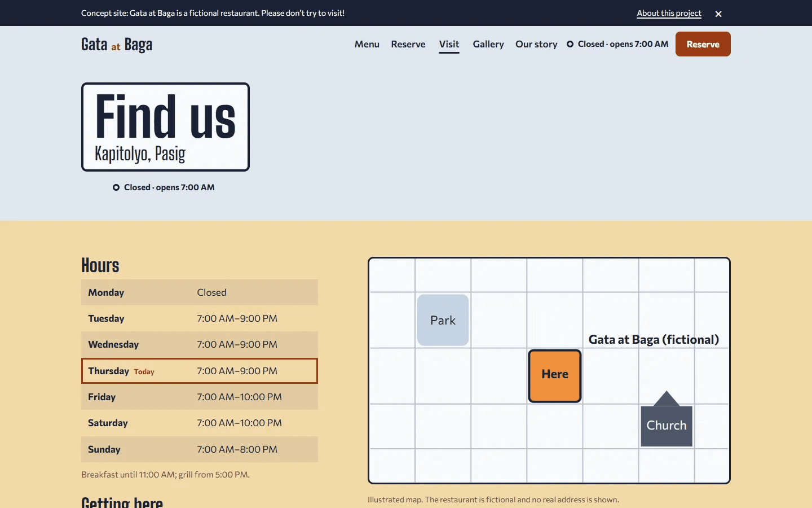Click the status circle icon under Find us

(116, 187)
